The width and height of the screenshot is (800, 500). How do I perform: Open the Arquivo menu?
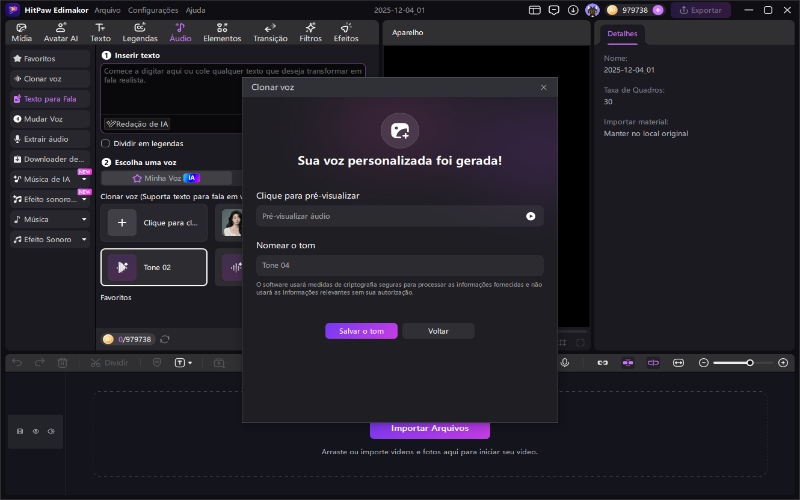point(107,10)
